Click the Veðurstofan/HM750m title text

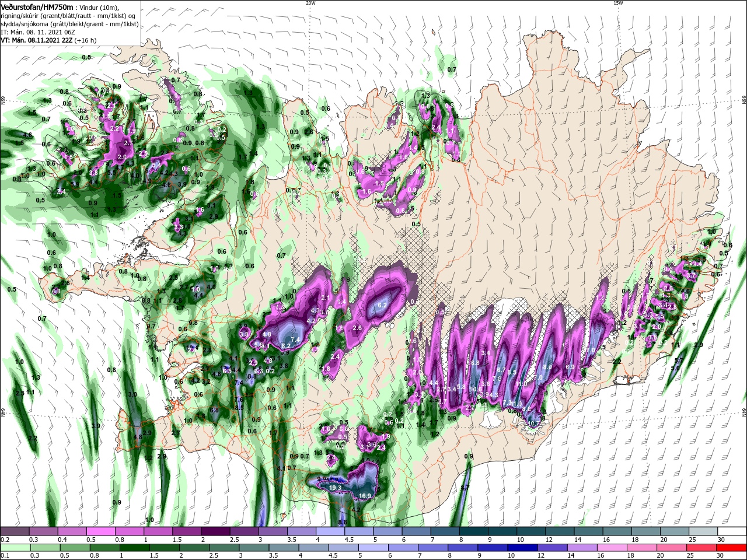coord(37,6)
